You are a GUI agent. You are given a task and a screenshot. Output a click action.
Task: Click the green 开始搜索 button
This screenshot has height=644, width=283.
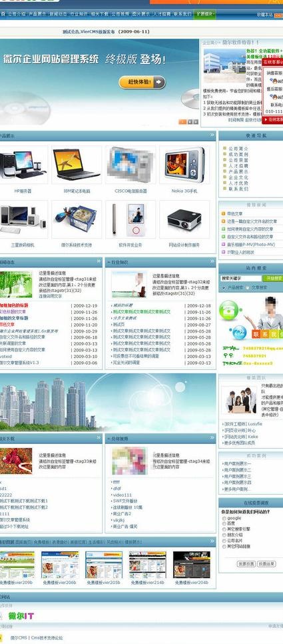[x=273, y=278]
